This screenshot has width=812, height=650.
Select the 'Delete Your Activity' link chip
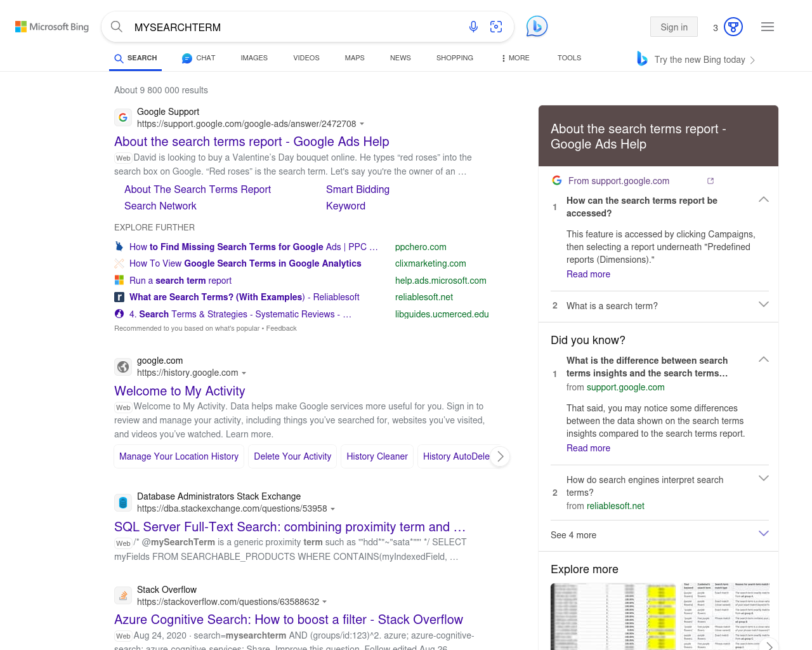[292, 456]
